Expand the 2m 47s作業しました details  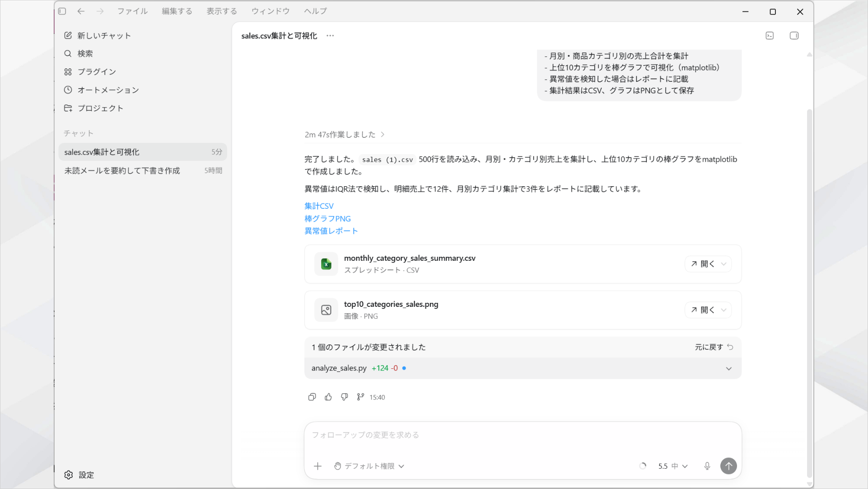[345, 135]
